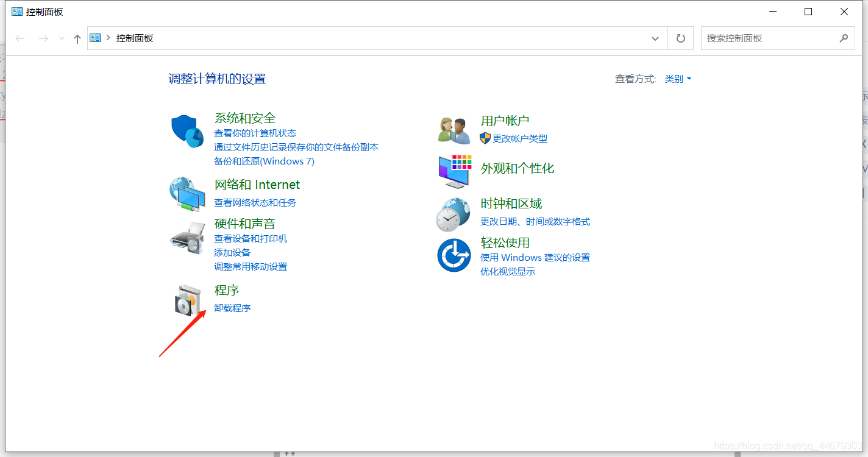Click 更改帐户类型 link
The width and height of the screenshot is (868, 457).
520,138
